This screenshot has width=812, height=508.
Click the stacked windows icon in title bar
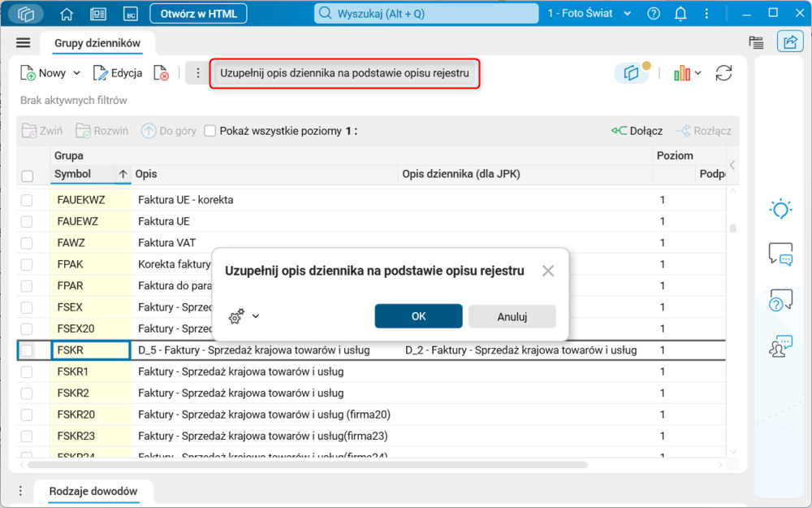click(25, 14)
